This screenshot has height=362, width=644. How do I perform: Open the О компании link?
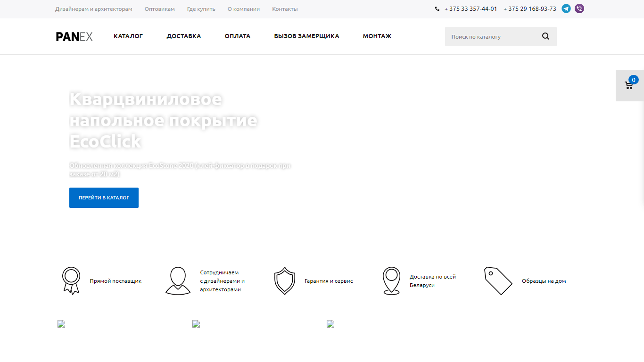pos(244,9)
